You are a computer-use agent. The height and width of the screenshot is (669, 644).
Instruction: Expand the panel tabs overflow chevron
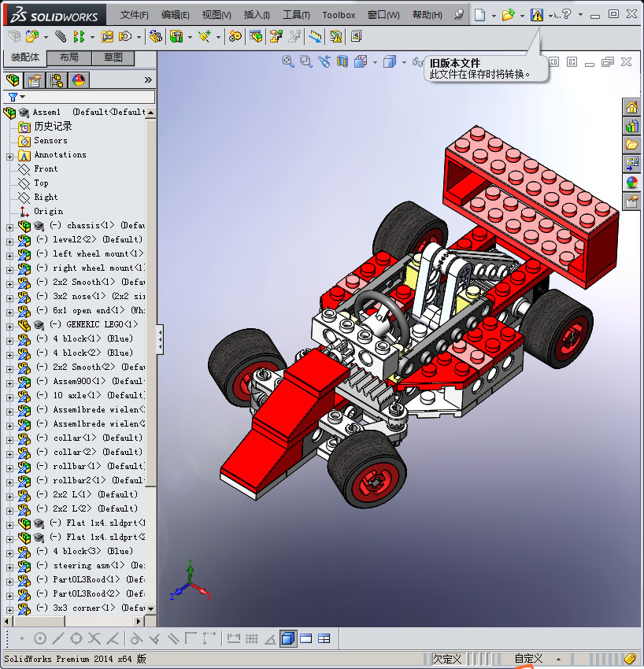click(148, 79)
